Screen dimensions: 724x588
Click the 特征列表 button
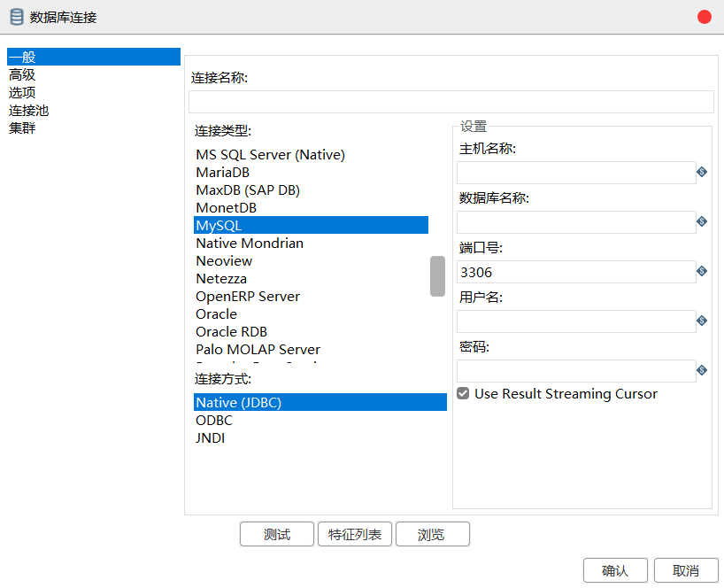(355, 534)
